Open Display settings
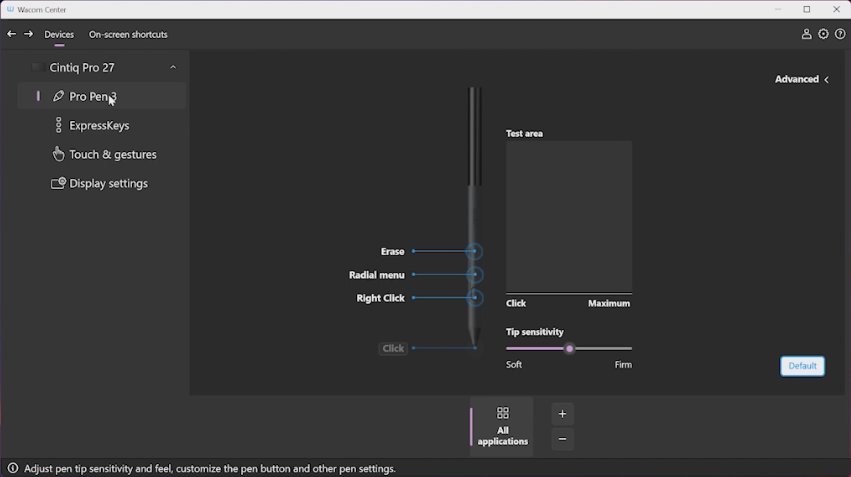This screenshot has height=477, width=851. [109, 183]
